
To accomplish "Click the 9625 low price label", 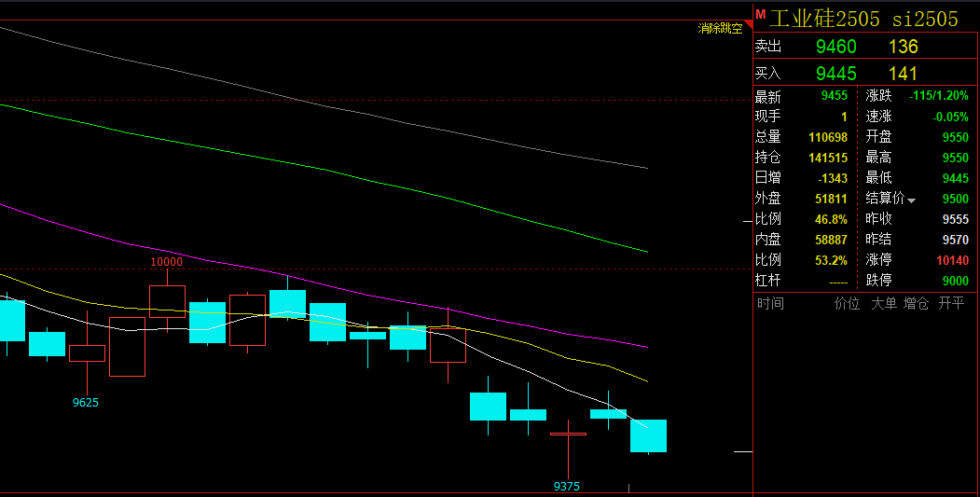I will 86,403.
